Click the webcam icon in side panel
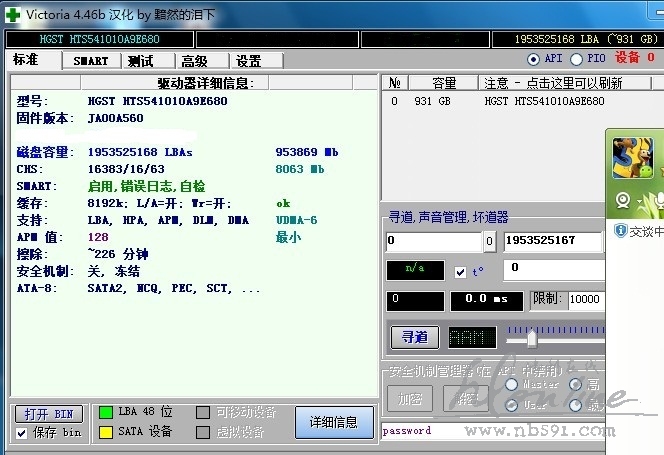 pos(624,199)
